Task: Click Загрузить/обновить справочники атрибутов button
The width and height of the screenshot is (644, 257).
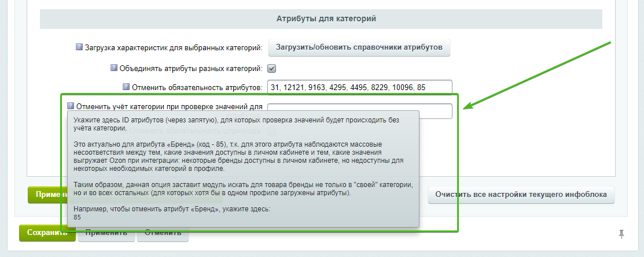Action: coord(359,47)
